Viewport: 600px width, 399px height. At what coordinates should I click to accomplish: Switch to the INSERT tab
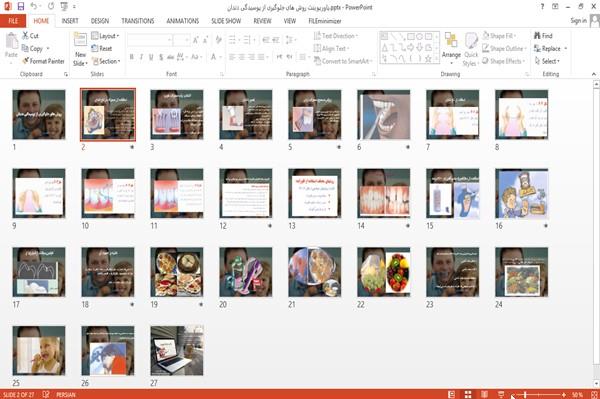coord(70,21)
